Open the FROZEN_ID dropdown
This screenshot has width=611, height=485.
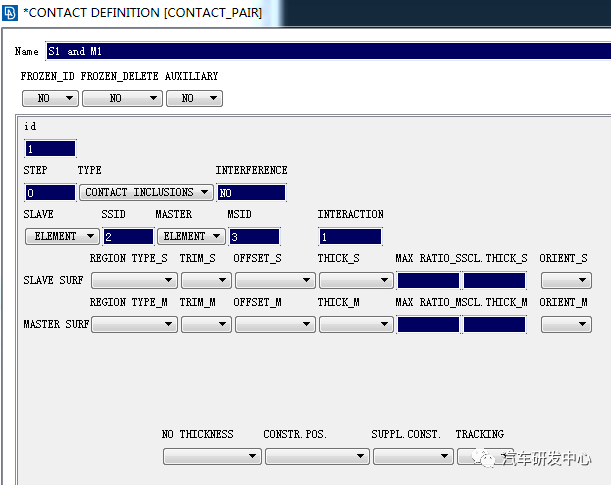(x=50, y=98)
